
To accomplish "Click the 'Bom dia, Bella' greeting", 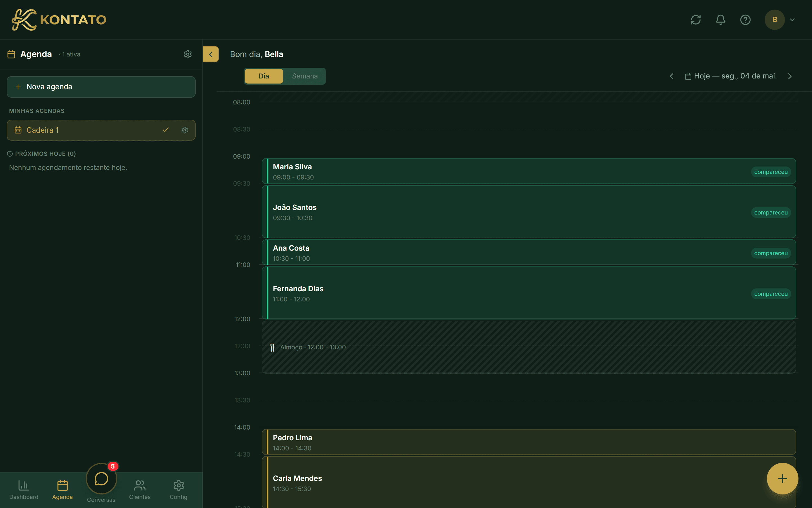I will [257, 54].
